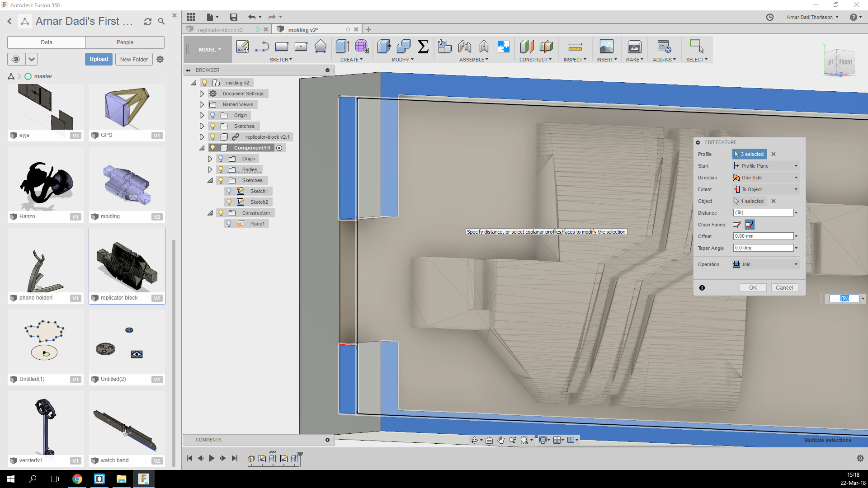The image size is (868, 488).
Task: Click the Offset value input field
Action: pyautogui.click(x=763, y=236)
